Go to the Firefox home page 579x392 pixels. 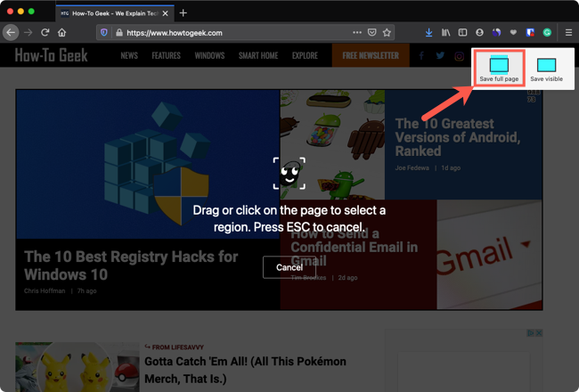tap(62, 32)
